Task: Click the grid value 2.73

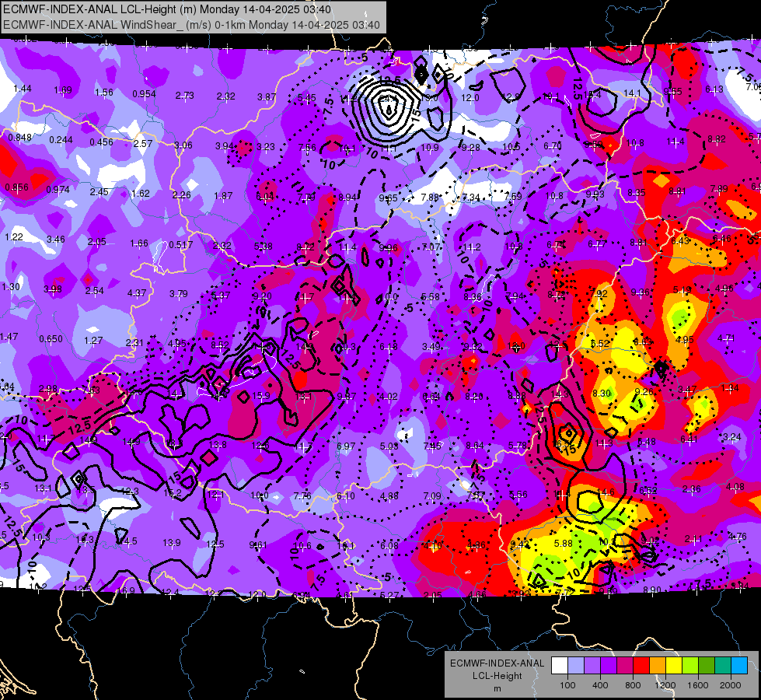Action: tap(184, 96)
